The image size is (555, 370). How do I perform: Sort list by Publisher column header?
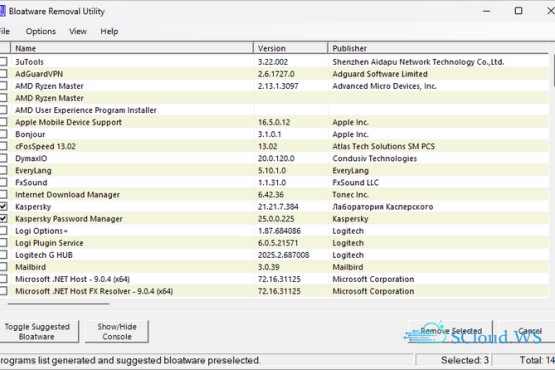click(x=438, y=48)
